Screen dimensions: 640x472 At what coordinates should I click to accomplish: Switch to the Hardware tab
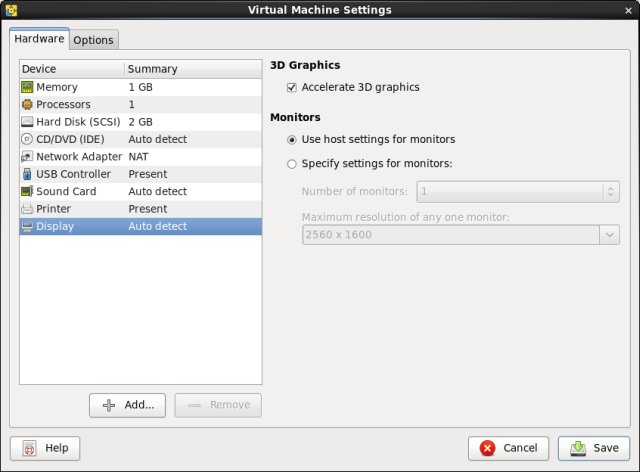39,39
